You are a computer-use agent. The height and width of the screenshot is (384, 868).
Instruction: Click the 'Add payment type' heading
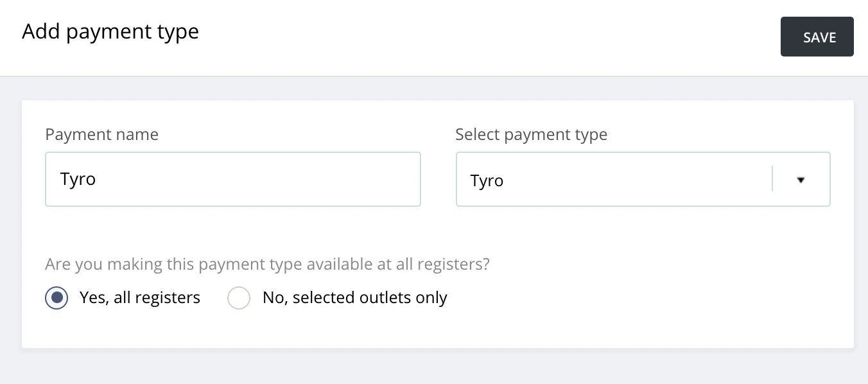coord(110,31)
